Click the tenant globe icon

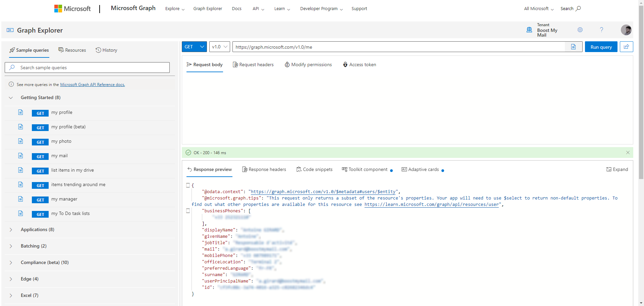coord(529,30)
